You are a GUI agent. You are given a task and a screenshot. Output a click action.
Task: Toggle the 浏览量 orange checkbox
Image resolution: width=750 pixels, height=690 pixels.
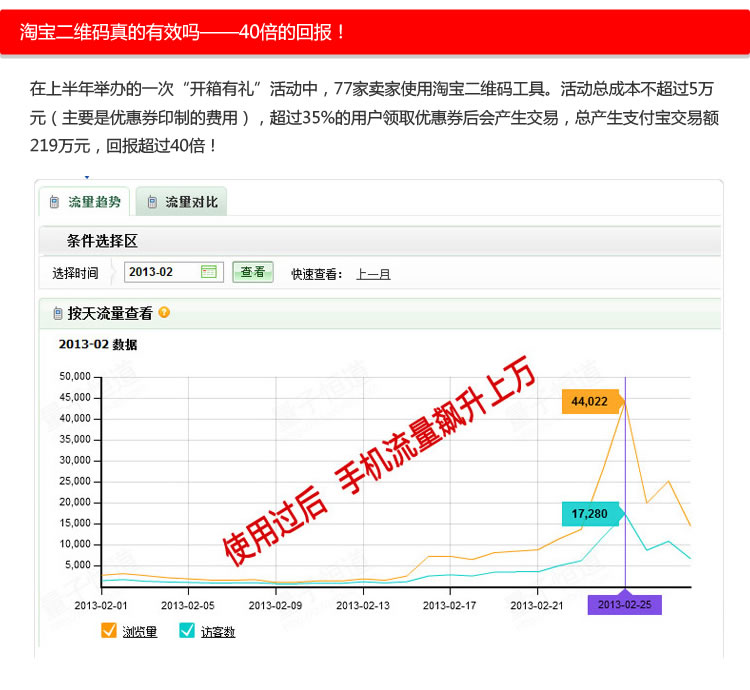click(109, 630)
